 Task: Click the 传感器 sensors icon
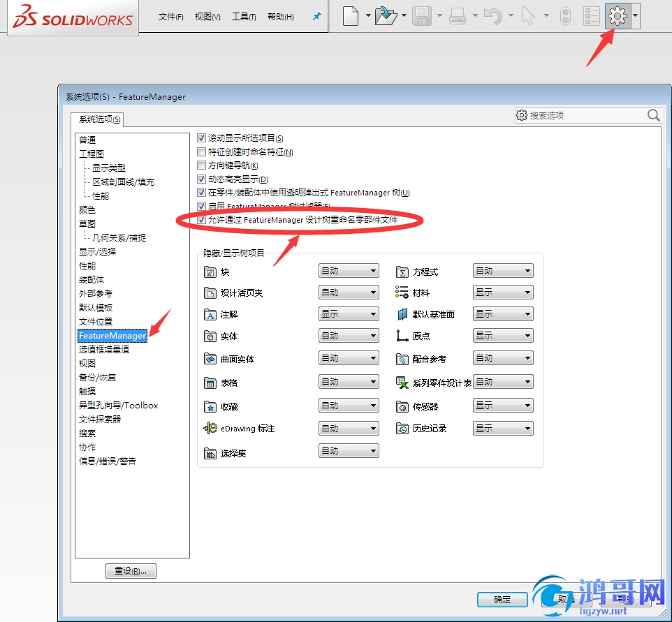[402, 406]
